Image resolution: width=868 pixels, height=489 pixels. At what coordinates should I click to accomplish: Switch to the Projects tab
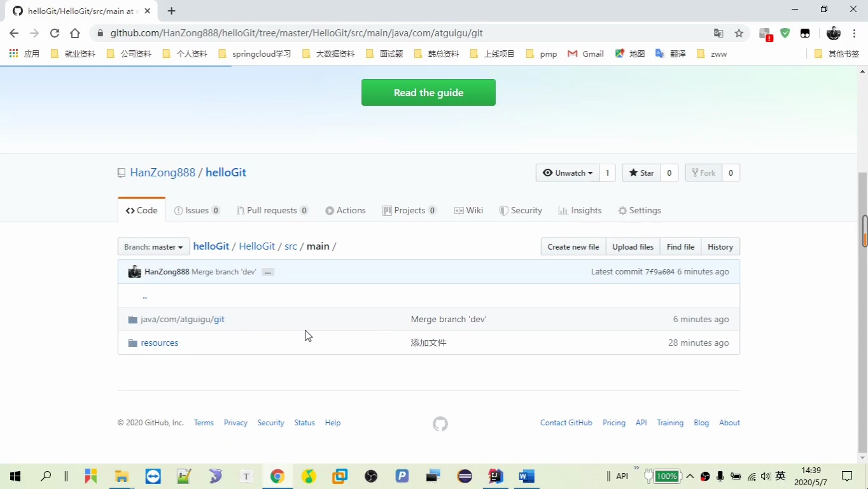pos(410,211)
